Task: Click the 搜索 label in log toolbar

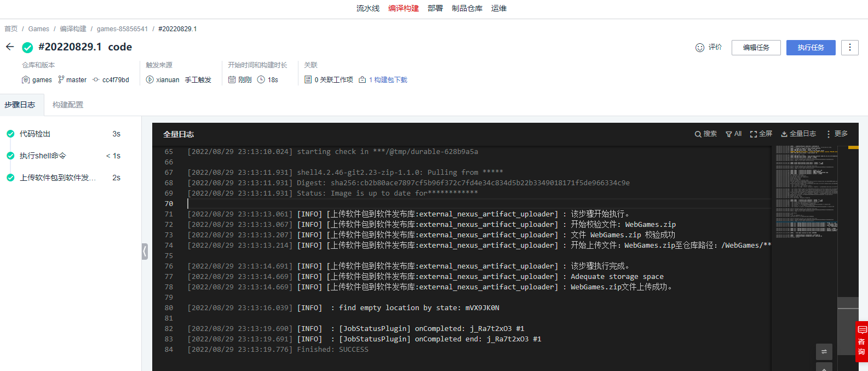Action: [x=710, y=134]
